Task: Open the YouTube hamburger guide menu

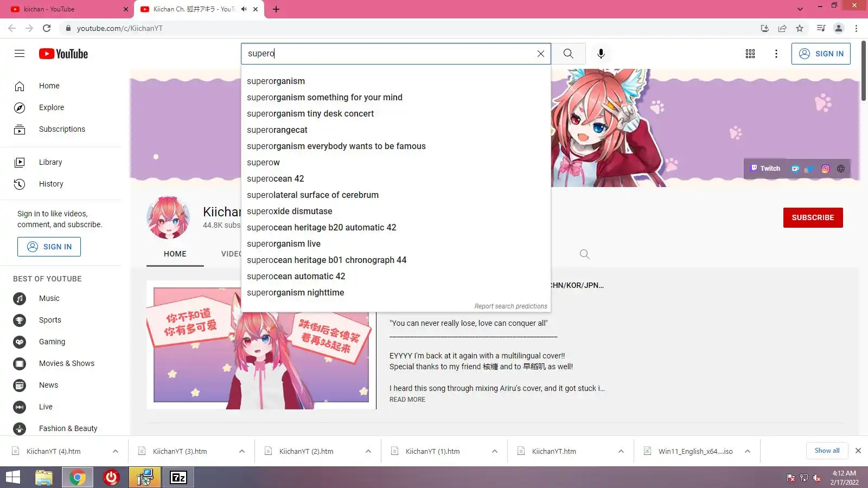Action: 20,54
